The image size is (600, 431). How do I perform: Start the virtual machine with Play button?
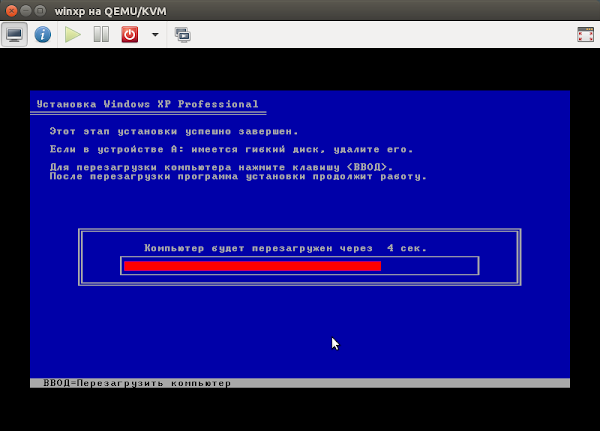[72, 34]
